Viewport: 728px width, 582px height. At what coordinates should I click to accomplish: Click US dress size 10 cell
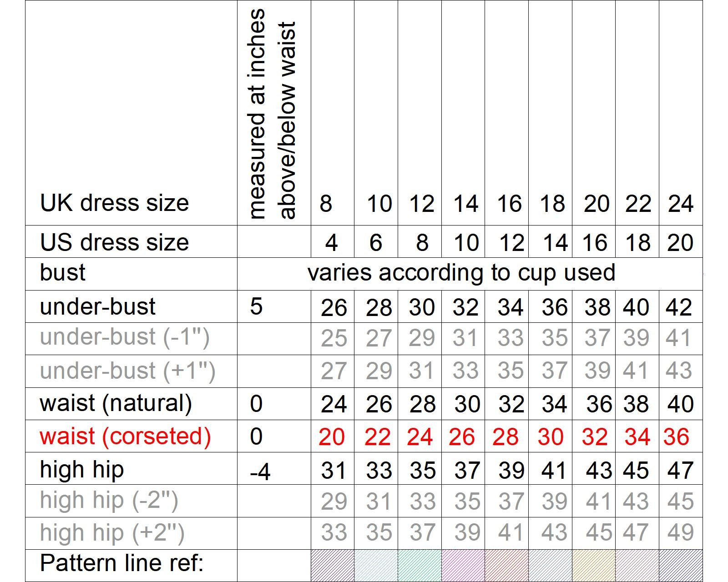click(466, 242)
